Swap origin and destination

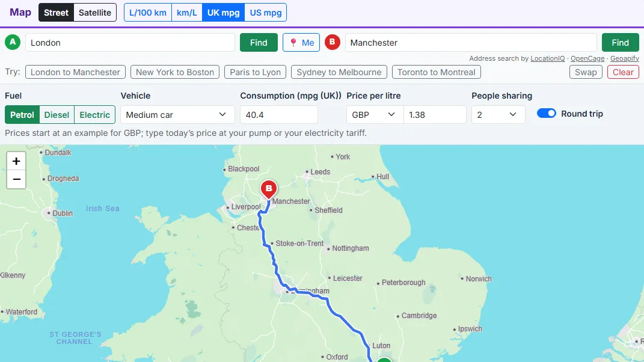(586, 72)
